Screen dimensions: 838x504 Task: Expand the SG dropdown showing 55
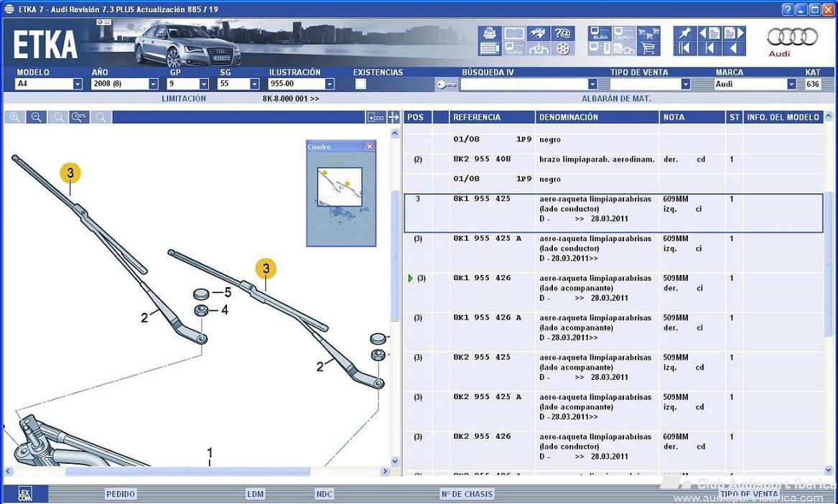[x=254, y=84]
